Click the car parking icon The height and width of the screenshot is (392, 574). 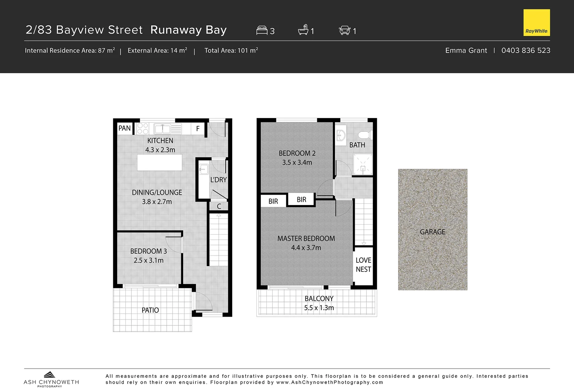tap(344, 30)
